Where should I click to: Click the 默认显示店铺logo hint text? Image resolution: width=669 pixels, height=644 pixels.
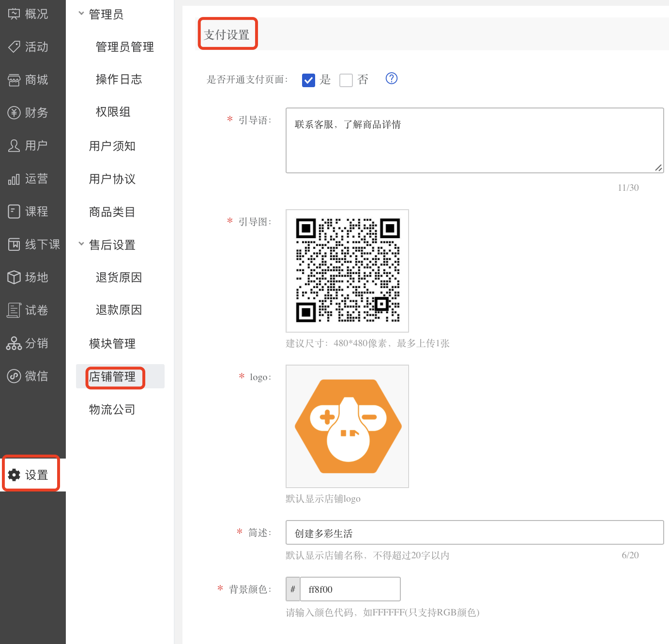tap(323, 499)
